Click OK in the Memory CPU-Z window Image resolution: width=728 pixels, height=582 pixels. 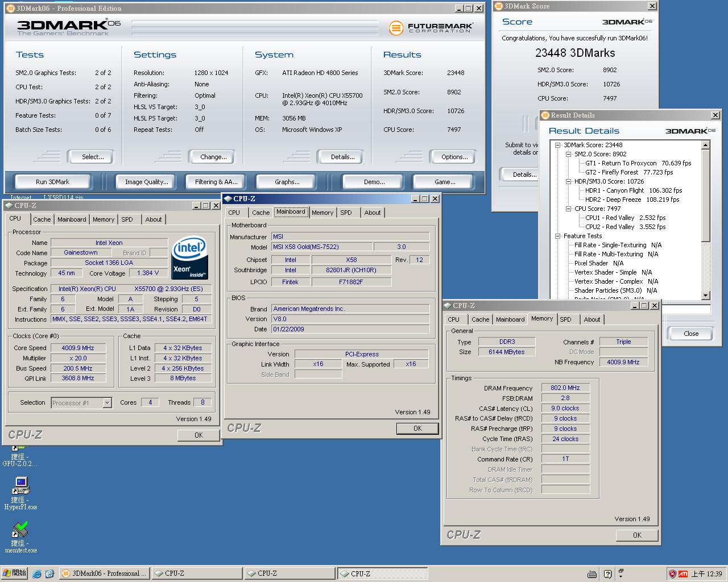(637, 535)
